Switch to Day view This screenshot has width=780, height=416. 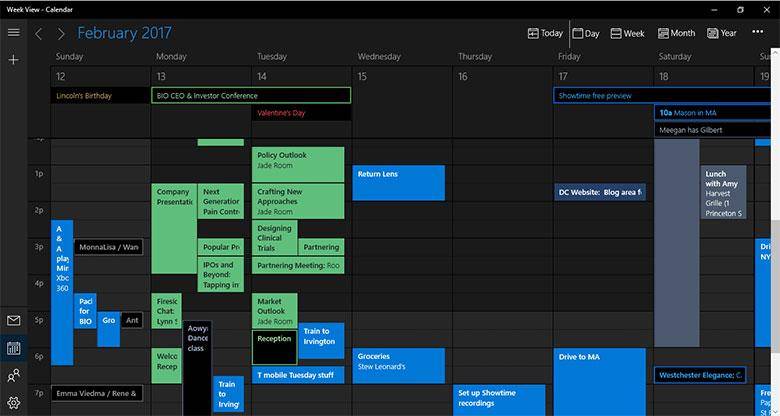tap(585, 33)
